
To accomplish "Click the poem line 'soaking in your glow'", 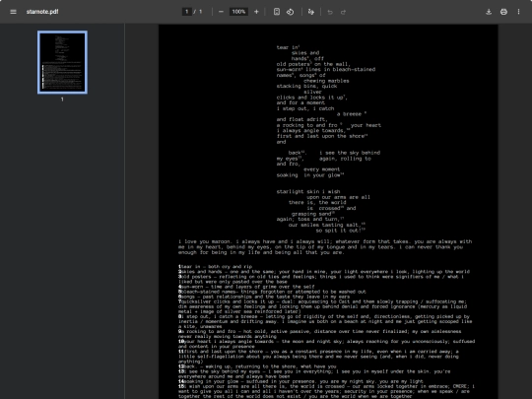I will click(x=310, y=175).
